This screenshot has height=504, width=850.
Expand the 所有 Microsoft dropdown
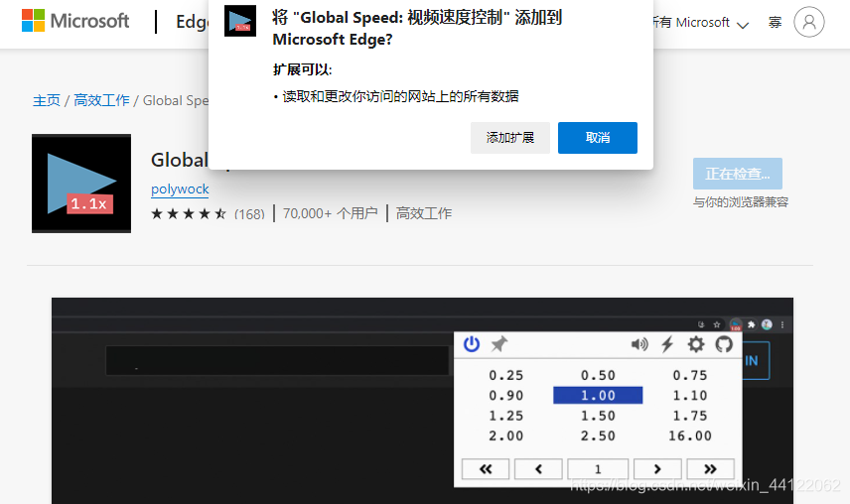(700, 23)
